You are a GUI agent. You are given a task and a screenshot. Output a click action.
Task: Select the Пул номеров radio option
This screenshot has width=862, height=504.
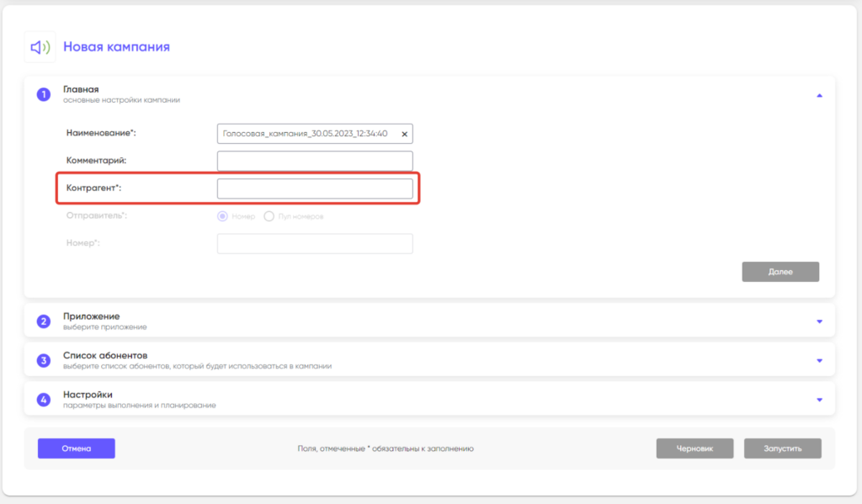point(269,216)
